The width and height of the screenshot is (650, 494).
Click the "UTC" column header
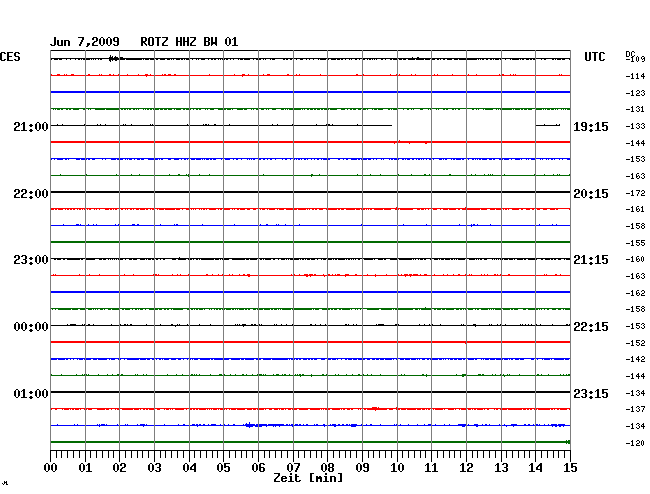click(594, 57)
